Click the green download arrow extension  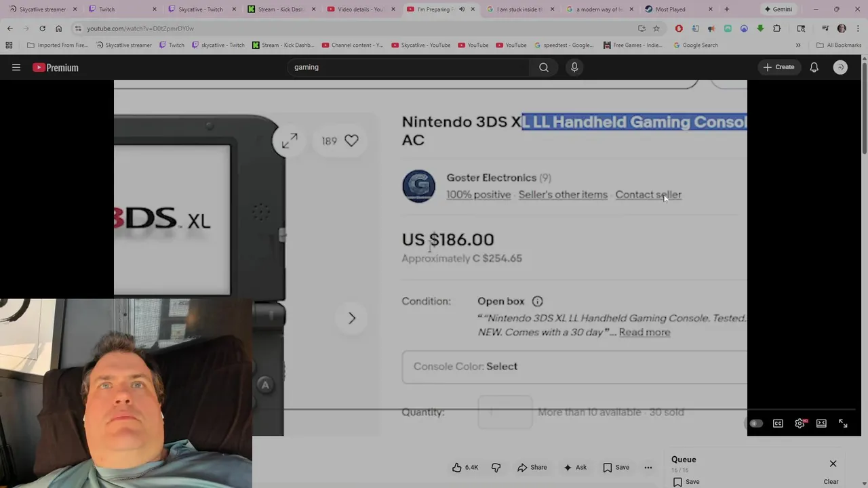coord(760,28)
